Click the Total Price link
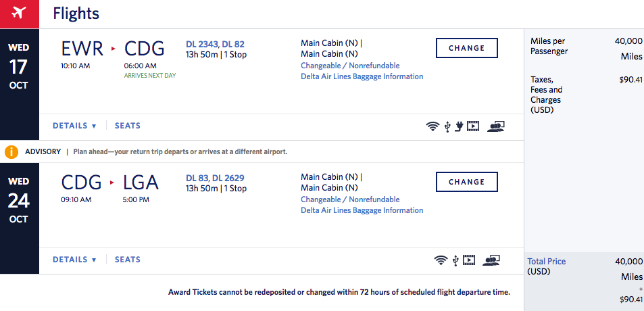Screen dimensions: 644x311 [x=546, y=262]
